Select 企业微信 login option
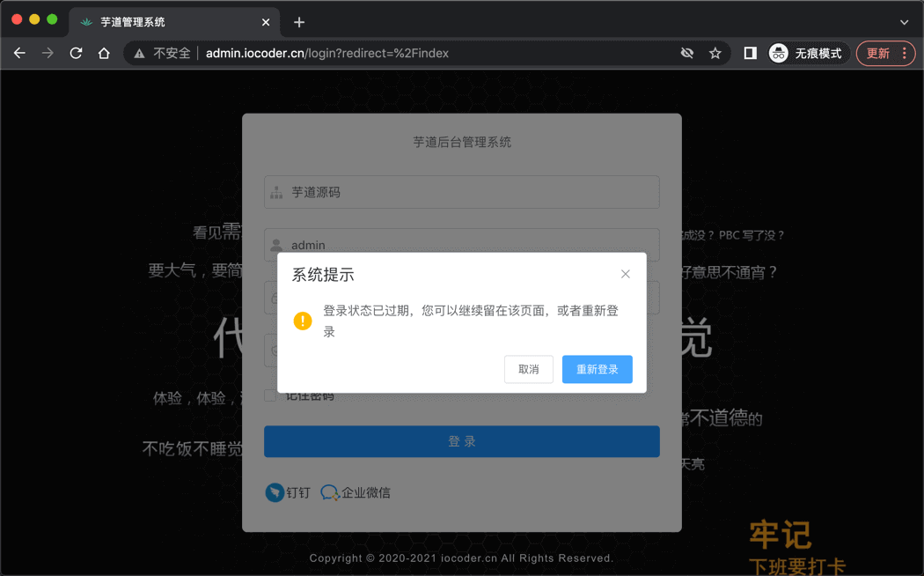This screenshot has width=924, height=576. click(x=356, y=492)
